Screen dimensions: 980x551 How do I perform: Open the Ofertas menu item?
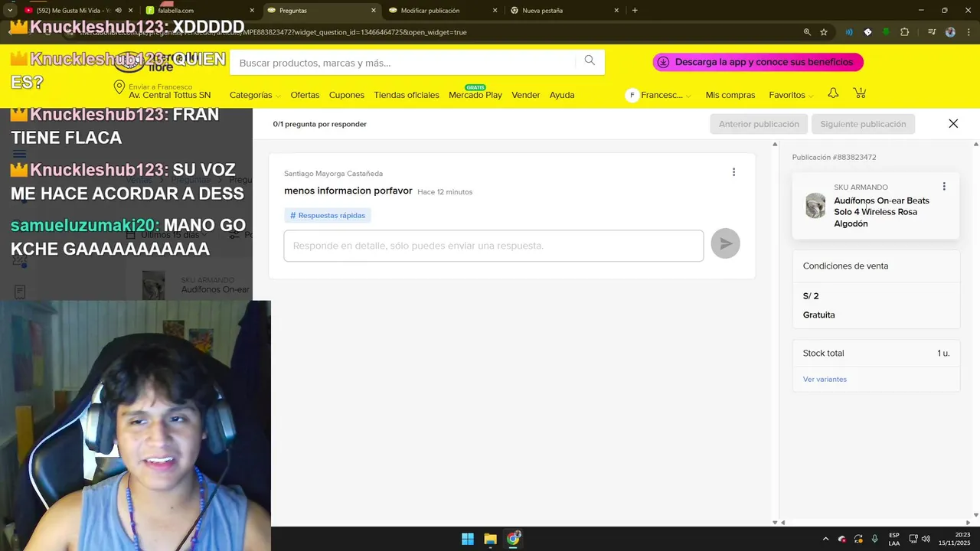click(305, 95)
